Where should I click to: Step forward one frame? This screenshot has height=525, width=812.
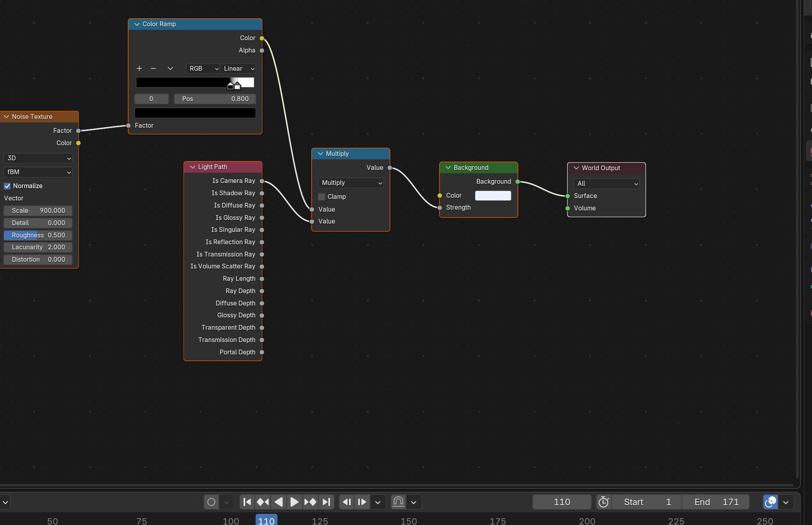click(x=362, y=502)
